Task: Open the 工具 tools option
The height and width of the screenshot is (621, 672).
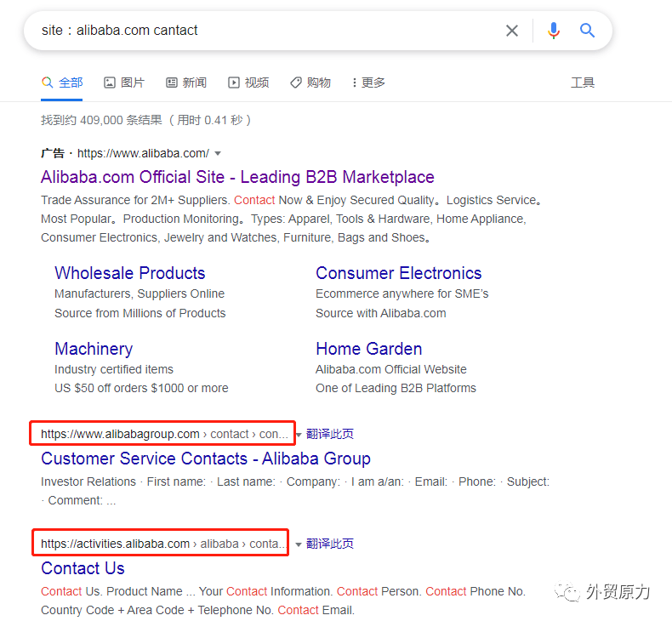Action: [583, 83]
